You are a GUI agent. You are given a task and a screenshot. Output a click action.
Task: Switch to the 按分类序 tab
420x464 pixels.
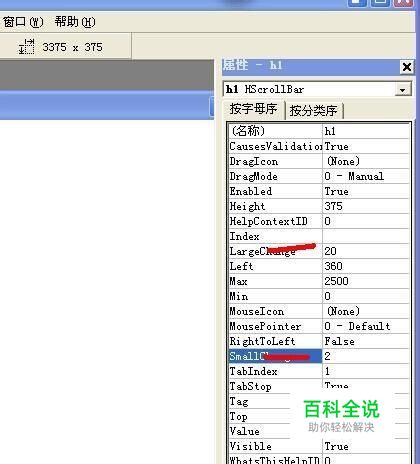313,110
